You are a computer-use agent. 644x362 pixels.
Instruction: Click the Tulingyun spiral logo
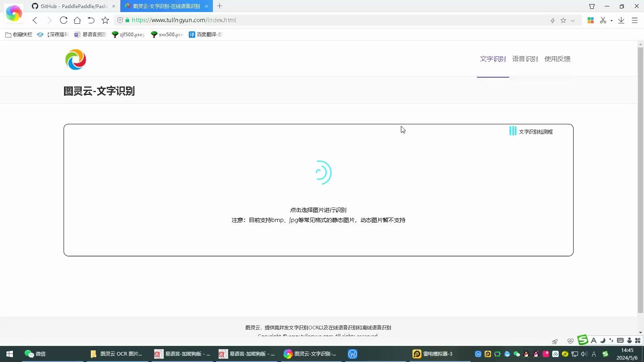[x=76, y=59]
